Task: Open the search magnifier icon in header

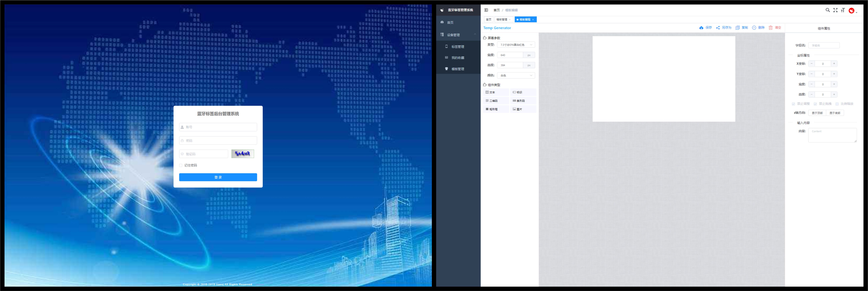Action: (x=827, y=10)
